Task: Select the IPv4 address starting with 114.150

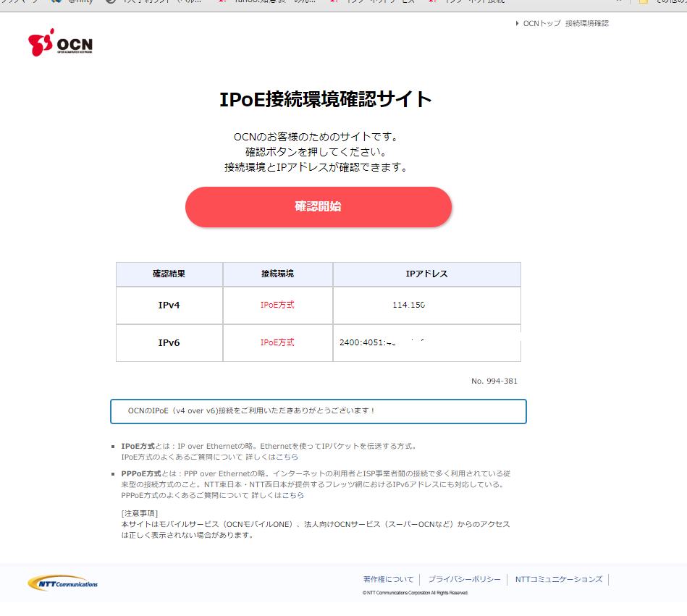Action: pyautogui.click(x=409, y=305)
